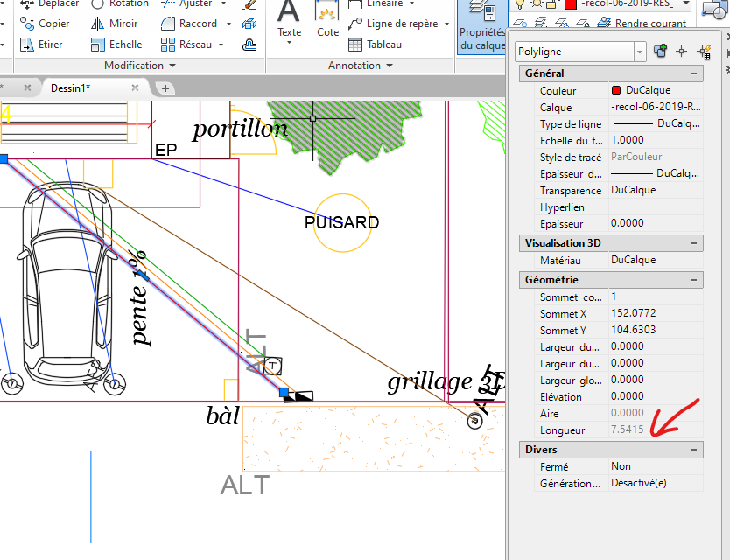Collapse the Général section

tap(694, 74)
